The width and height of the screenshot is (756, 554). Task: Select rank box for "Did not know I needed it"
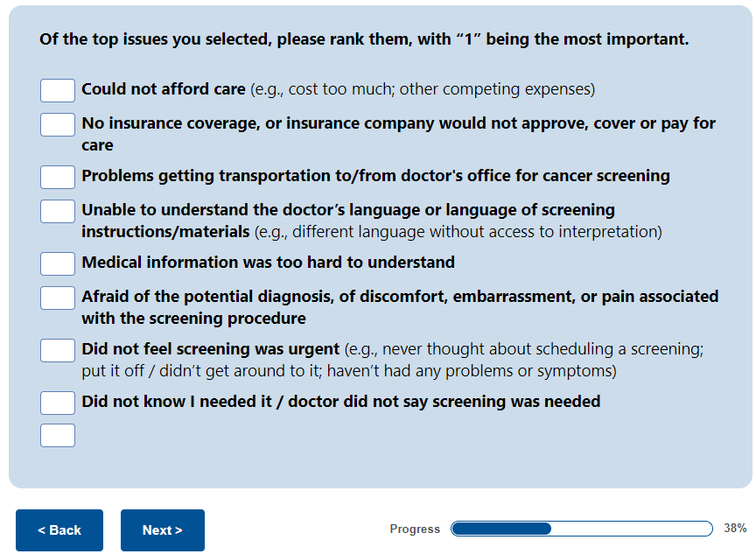tap(58, 403)
